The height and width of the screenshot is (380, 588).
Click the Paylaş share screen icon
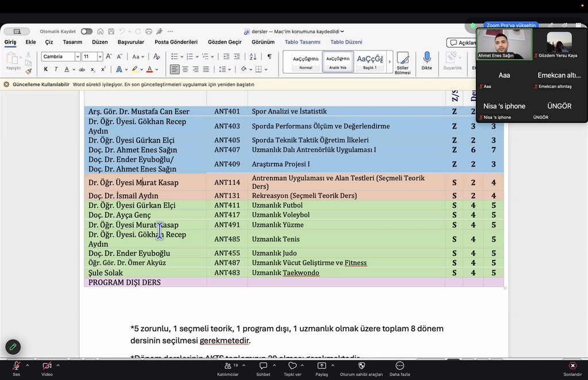(x=322, y=369)
